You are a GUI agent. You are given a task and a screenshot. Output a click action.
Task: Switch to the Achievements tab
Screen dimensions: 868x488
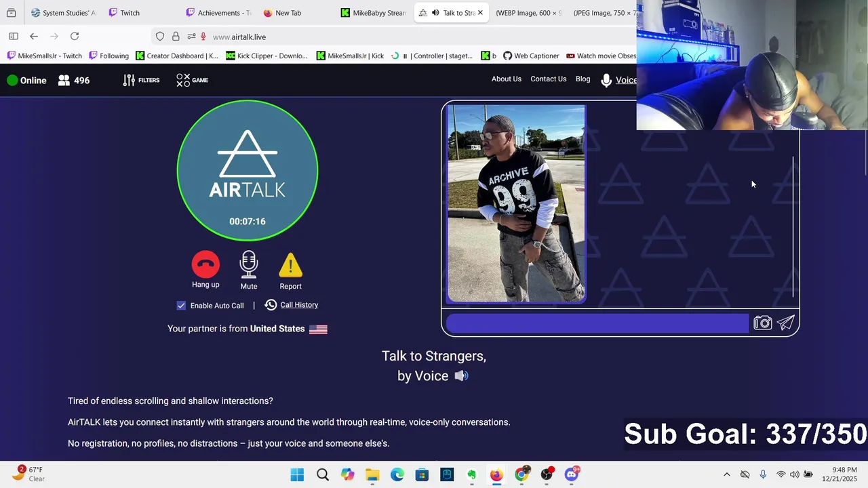[219, 13]
